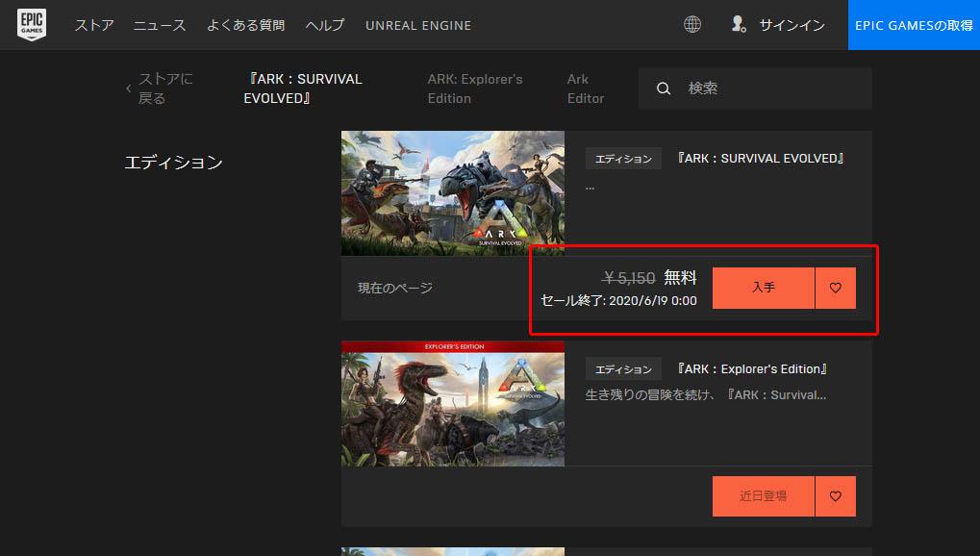Click the エディション tag on Explorer's Edition
980x556 pixels.
623,369
